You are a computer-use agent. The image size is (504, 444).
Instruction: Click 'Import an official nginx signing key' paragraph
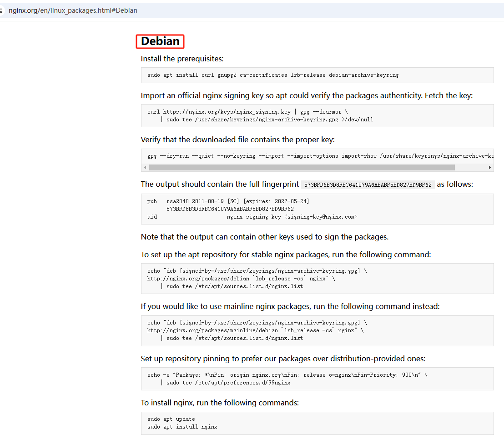tap(307, 96)
